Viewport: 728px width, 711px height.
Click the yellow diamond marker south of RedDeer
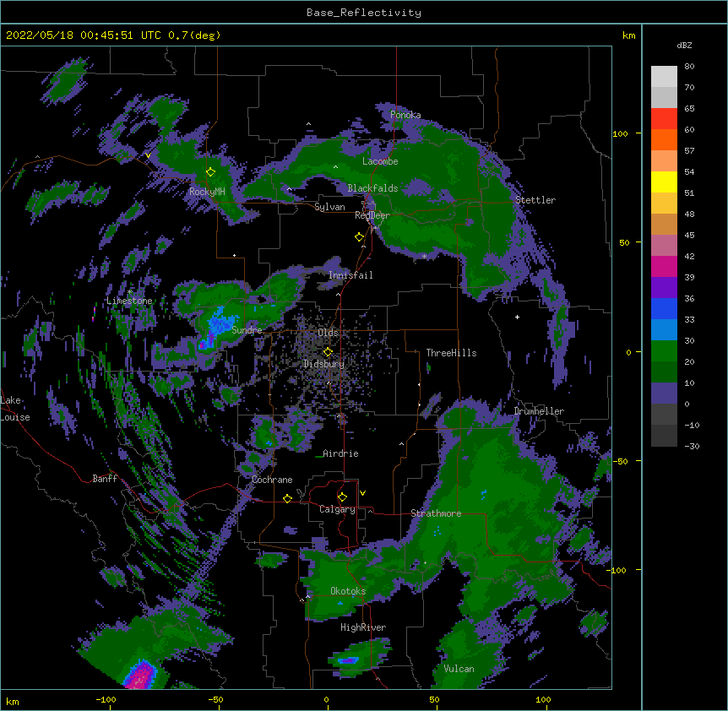(x=359, y=237)
